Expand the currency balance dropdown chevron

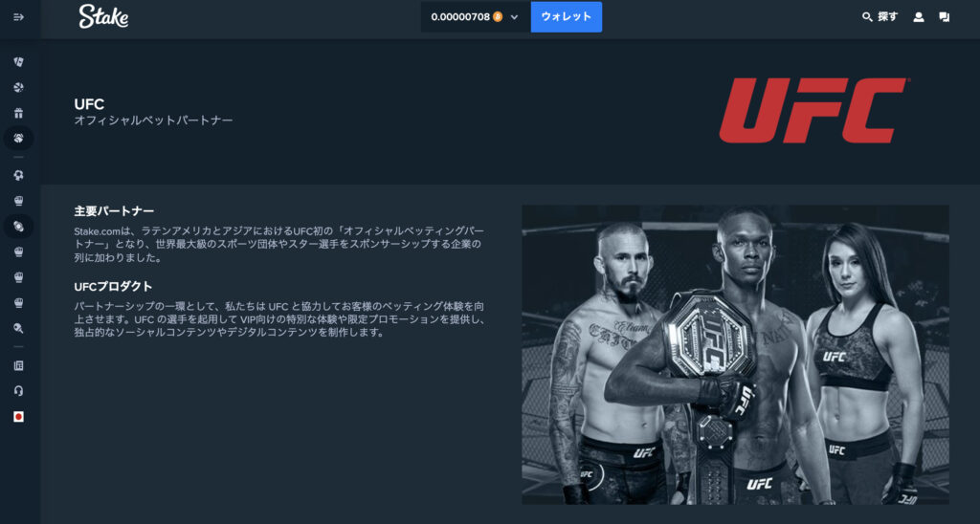pos(514,17)
